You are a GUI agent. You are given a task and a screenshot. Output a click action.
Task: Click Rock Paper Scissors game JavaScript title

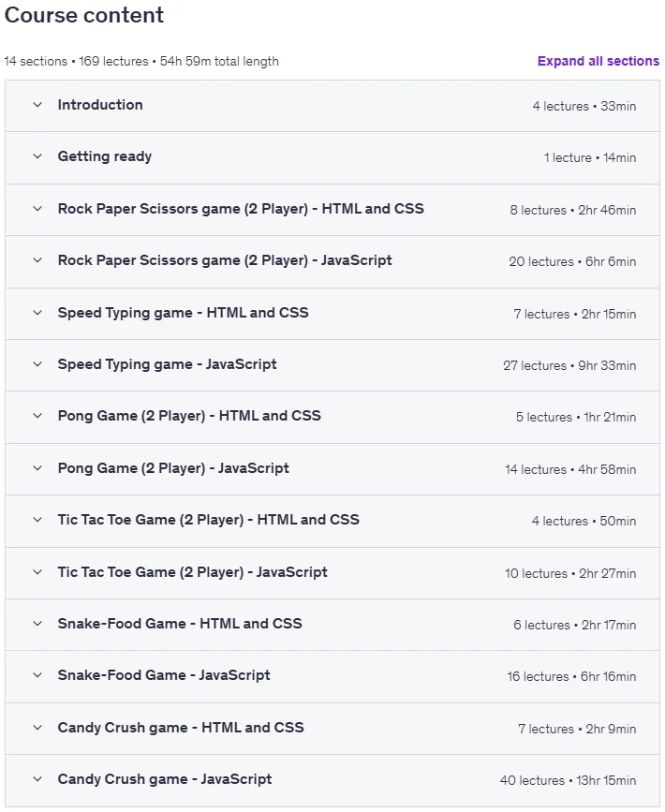pos(225,260)
